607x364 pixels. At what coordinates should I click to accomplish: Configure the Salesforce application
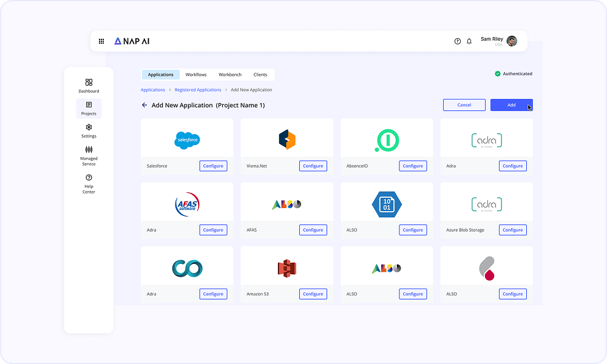tap(213, 166)
